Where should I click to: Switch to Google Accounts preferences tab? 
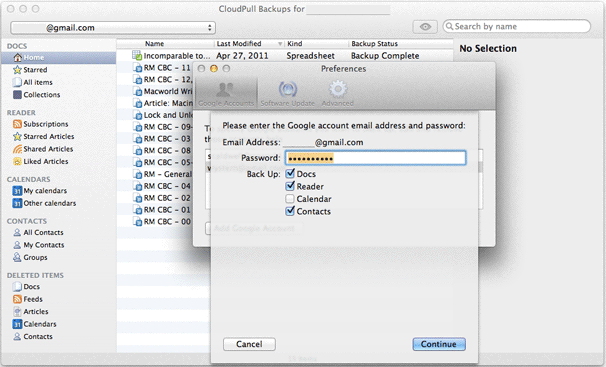[226, 94]
